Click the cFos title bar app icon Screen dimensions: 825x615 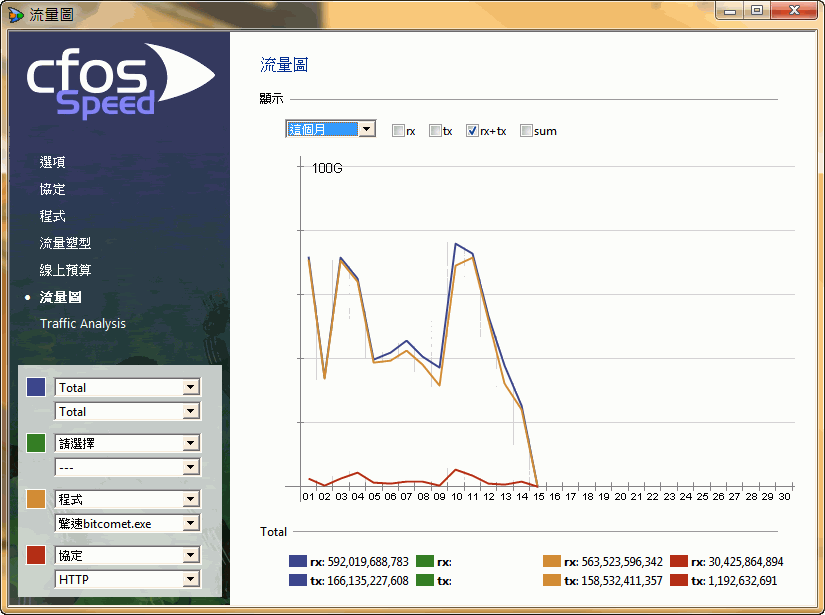tap(15, 14)
